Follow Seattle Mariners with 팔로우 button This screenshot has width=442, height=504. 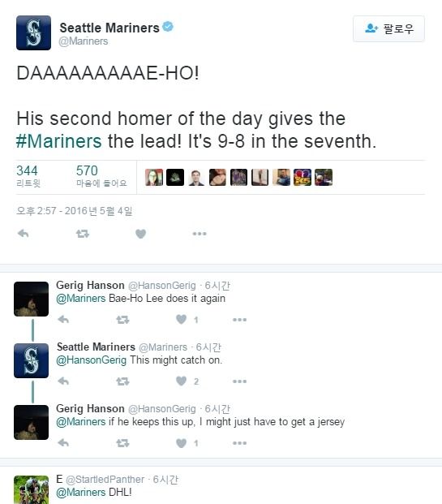388,28
